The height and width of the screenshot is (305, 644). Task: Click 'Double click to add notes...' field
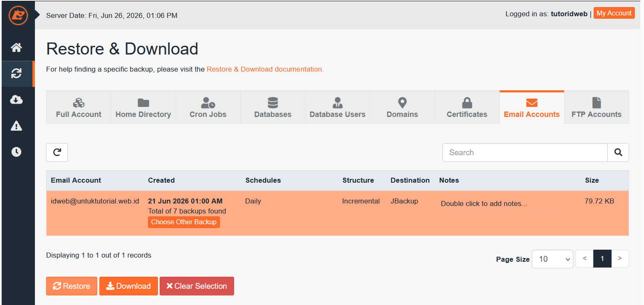507,204
